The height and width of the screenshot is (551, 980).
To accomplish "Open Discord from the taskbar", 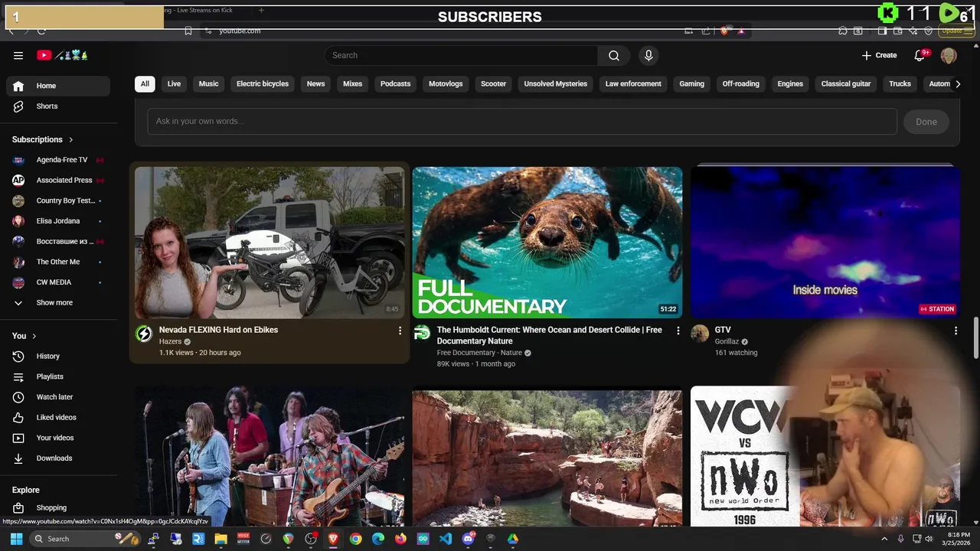I will click(468, 539).
